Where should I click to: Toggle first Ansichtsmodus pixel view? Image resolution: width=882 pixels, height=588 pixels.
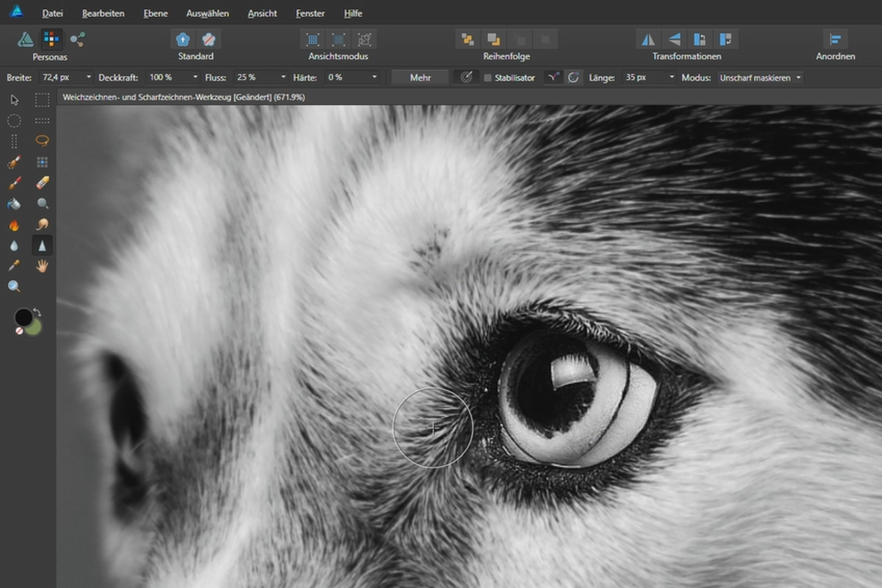(312, 39)
